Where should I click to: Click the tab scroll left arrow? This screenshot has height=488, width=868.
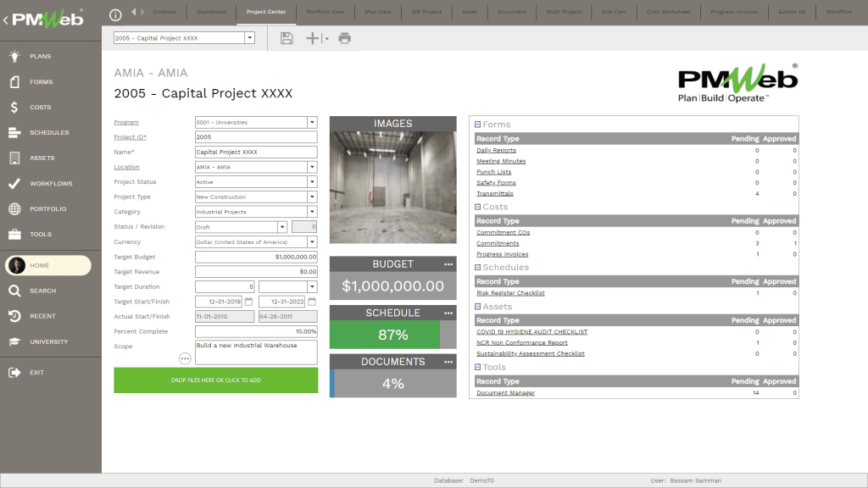[134, 12]
